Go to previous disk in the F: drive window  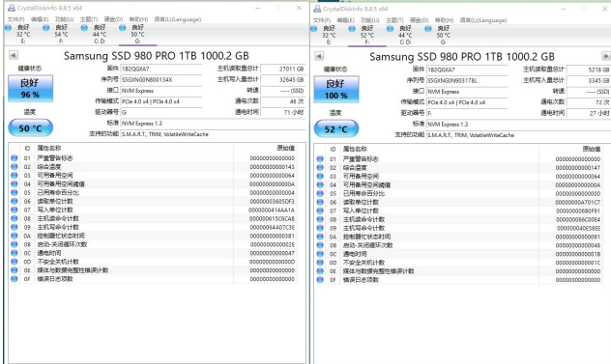pos(319,56)
